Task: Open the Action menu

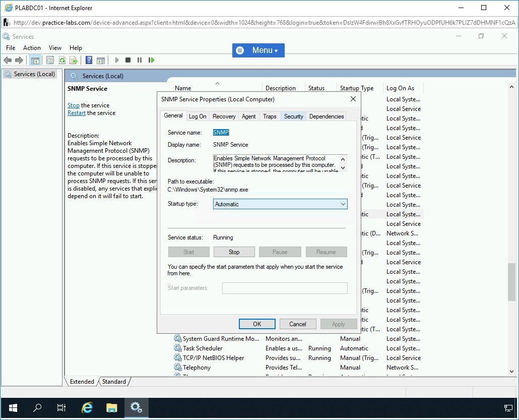Action: tap(32, 48)
